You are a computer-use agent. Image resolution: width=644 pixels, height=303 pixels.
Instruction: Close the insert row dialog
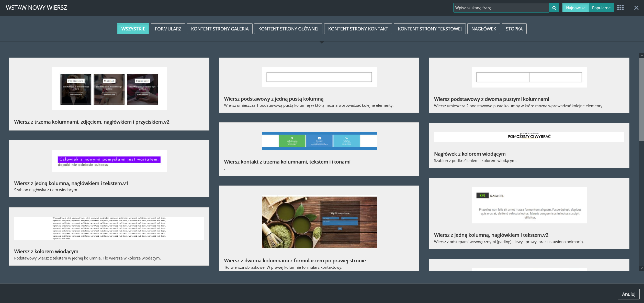[636, 8]
